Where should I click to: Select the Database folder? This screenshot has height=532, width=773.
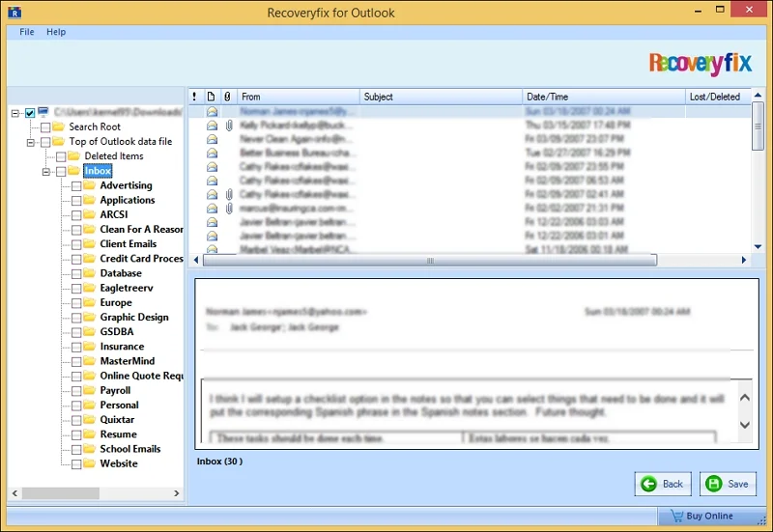[x=121, y=273]
